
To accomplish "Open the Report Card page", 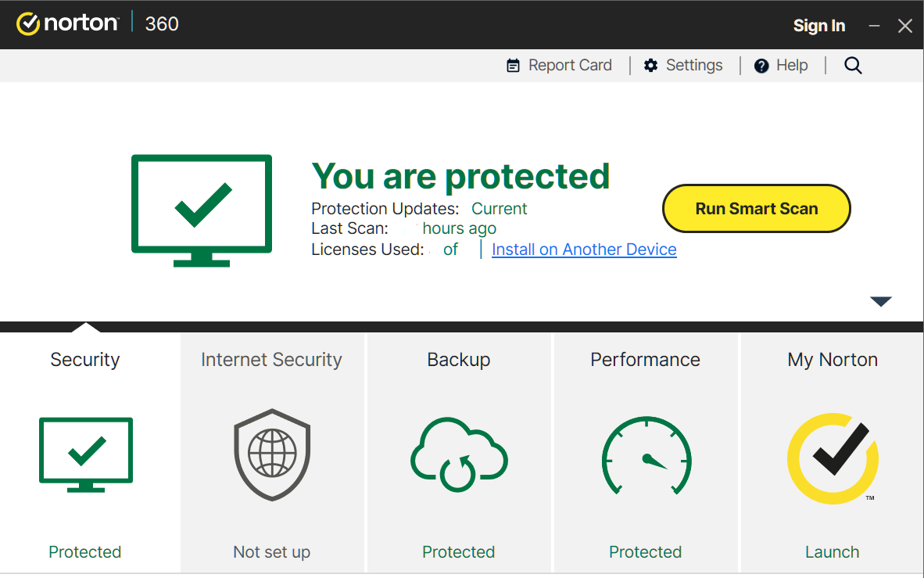I will click(559, 66).
